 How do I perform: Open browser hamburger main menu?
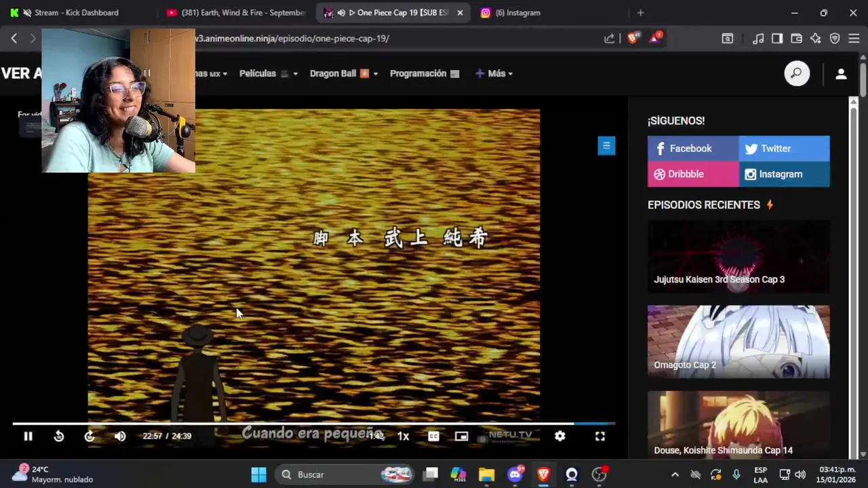pyautogui.click(x=854, y=39)
